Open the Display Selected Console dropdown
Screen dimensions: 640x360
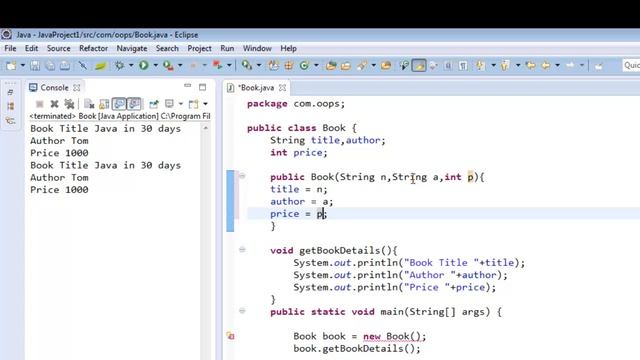click(x=180, y=104)
